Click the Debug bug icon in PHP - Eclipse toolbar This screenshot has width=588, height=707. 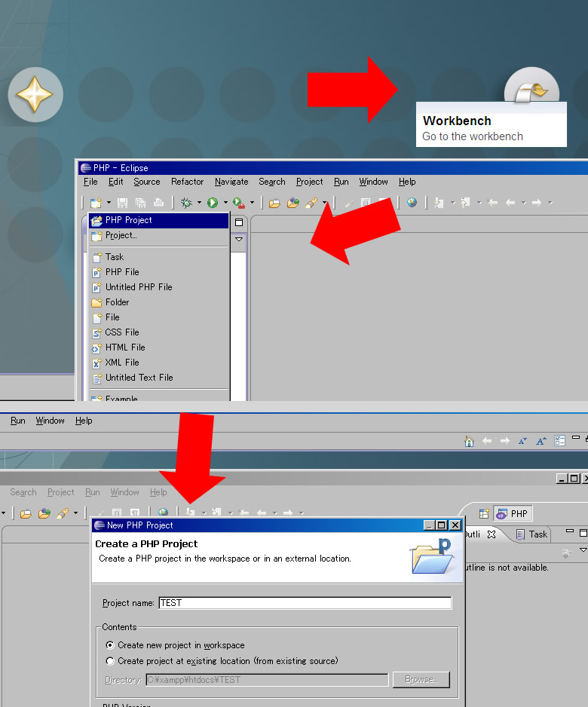click(186, 203)
